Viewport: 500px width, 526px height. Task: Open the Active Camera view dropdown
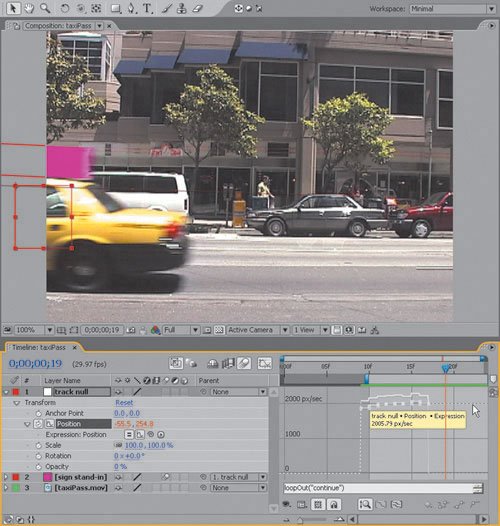(258, 330)
